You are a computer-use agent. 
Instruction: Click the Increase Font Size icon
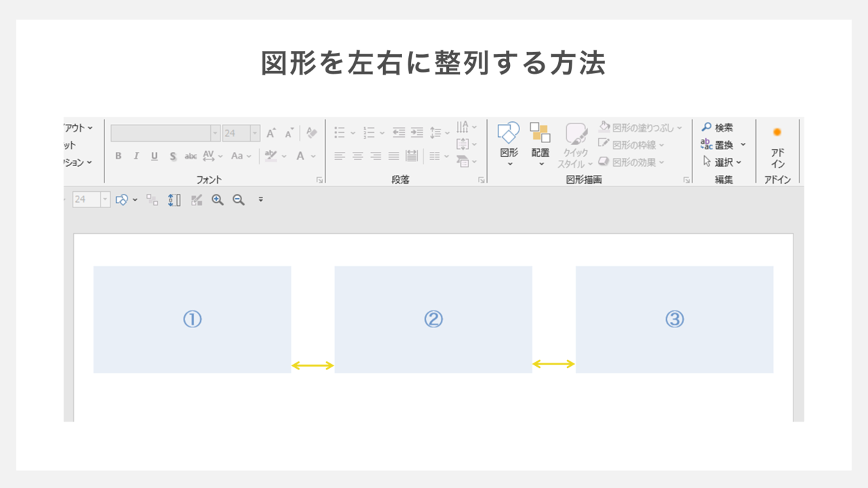coord(271,134)
